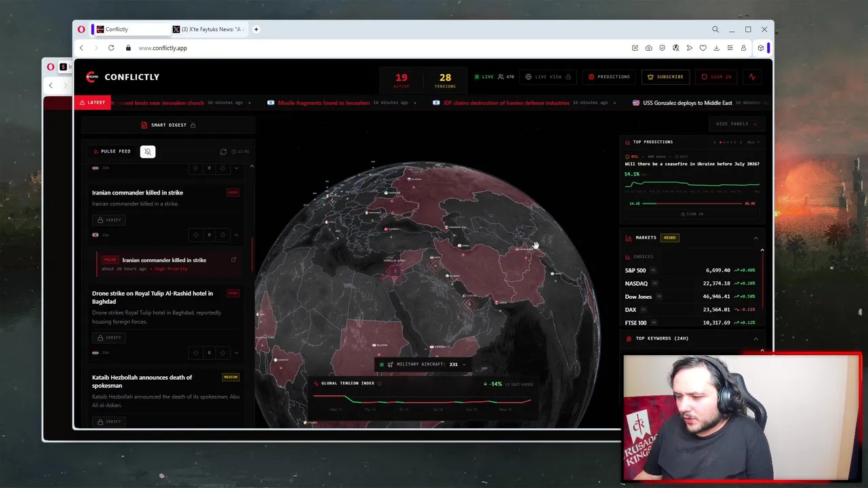Image resolution: width=868 pixels, height=488 pixels.
Task: Upvote the Royal Tulip drone strike story
Action: pyautogui.click(x=196, y=352)
